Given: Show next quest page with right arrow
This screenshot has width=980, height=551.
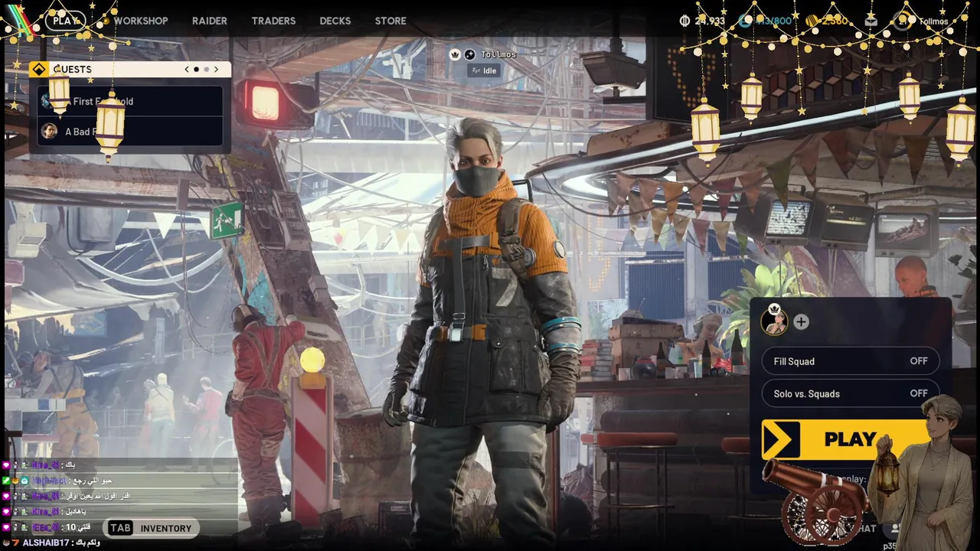Looking at the screenshot, I should click(216, 69).
